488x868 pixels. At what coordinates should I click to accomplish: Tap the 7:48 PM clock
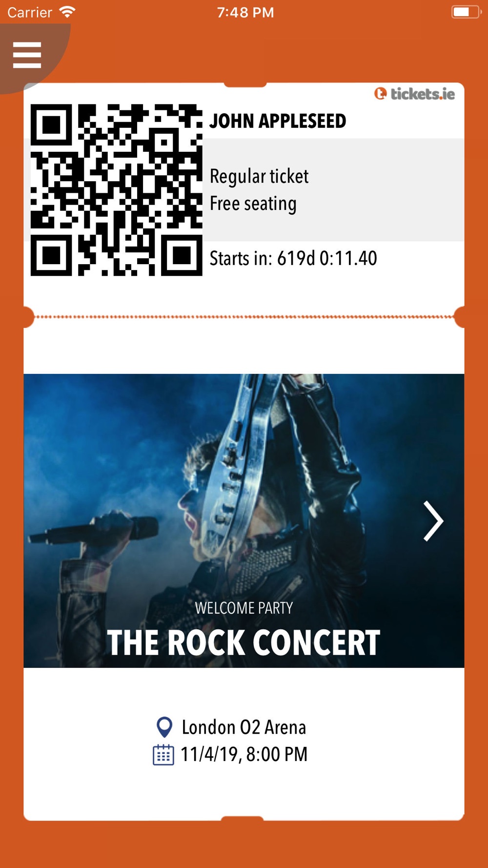245,12
